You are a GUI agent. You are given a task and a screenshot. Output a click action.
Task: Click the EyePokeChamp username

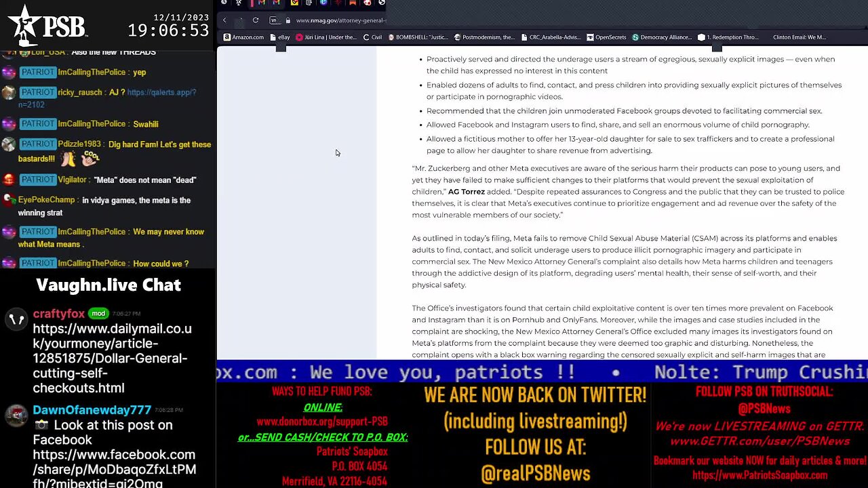(47, 200)
